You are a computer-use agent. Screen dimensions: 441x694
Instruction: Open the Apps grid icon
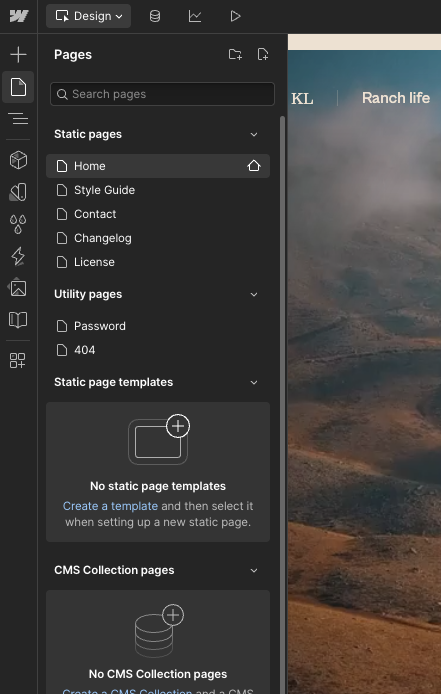coord(18,360)
